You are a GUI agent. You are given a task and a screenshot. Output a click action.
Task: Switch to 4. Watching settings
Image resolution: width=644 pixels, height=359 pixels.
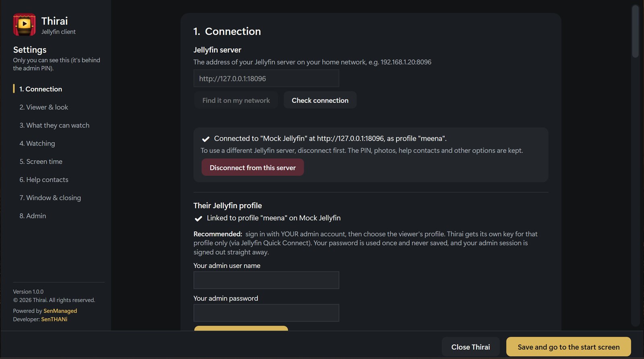click(37, 143)
